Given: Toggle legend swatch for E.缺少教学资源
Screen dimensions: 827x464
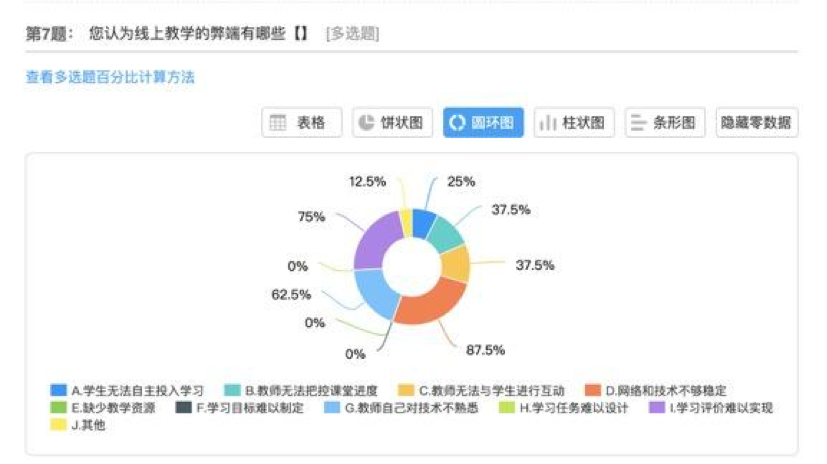Looking at the screenshot, I should (59, 408).
